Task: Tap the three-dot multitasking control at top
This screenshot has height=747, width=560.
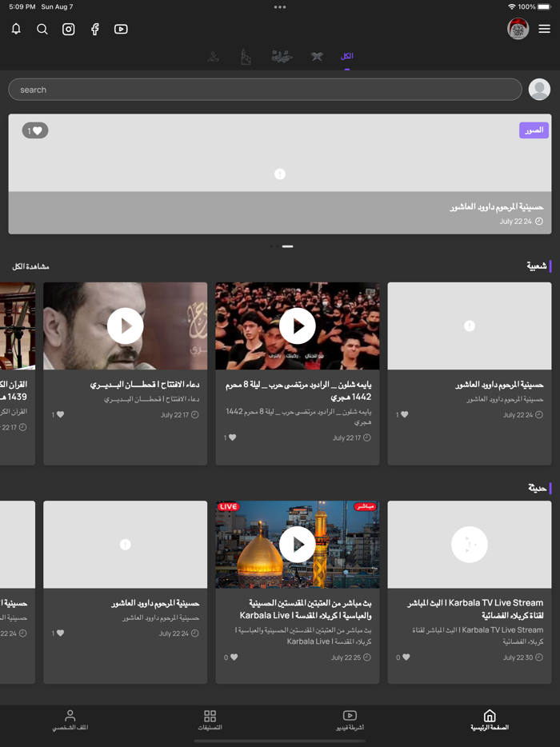Action: tap(280, 7)
